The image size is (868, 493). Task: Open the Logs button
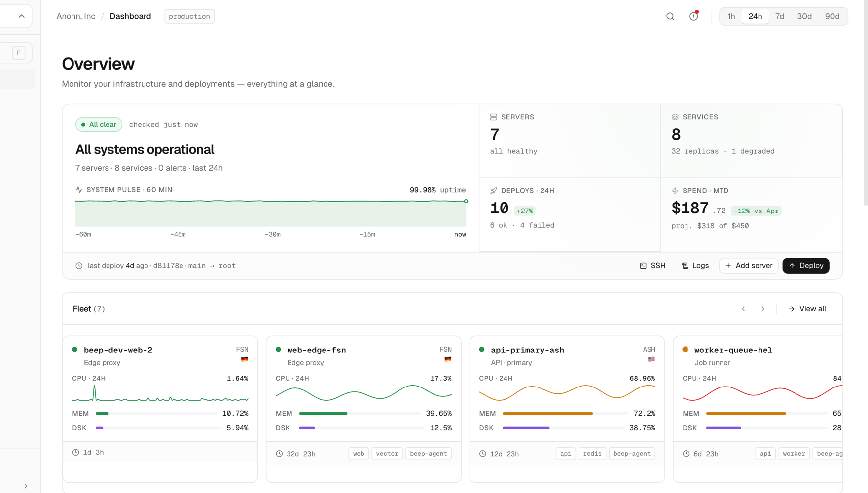695,266
